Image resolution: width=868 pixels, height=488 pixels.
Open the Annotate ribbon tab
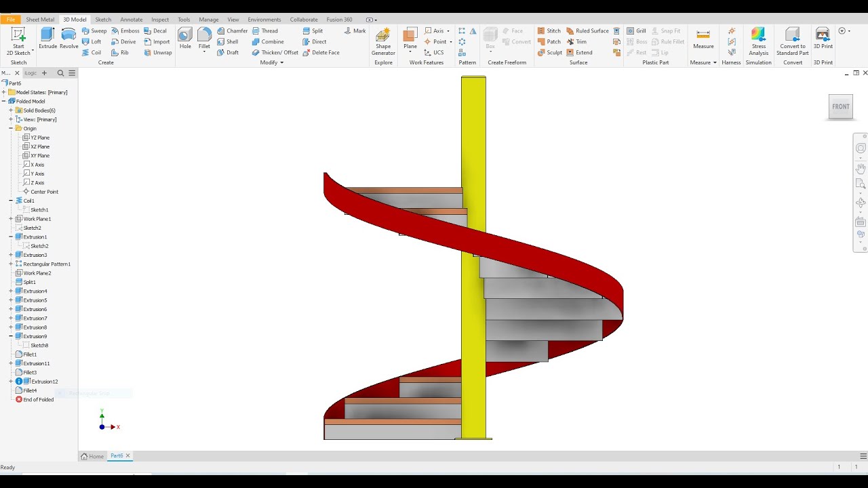(132, 20)
